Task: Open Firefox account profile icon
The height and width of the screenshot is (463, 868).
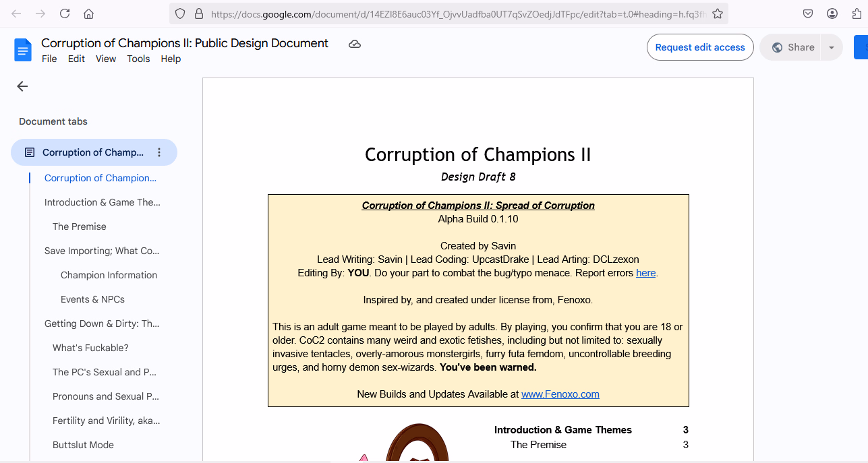Action: [832, 13]
